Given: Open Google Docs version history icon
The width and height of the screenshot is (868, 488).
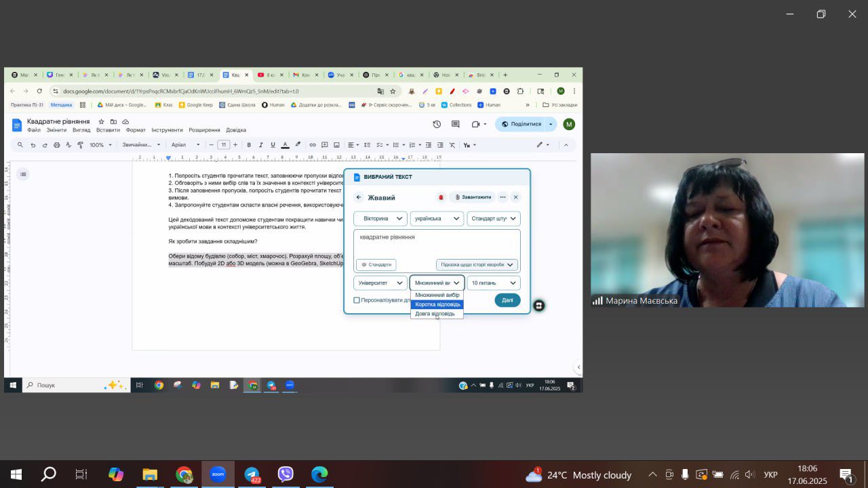Looking at the screenshot, I should coord(437,124).
